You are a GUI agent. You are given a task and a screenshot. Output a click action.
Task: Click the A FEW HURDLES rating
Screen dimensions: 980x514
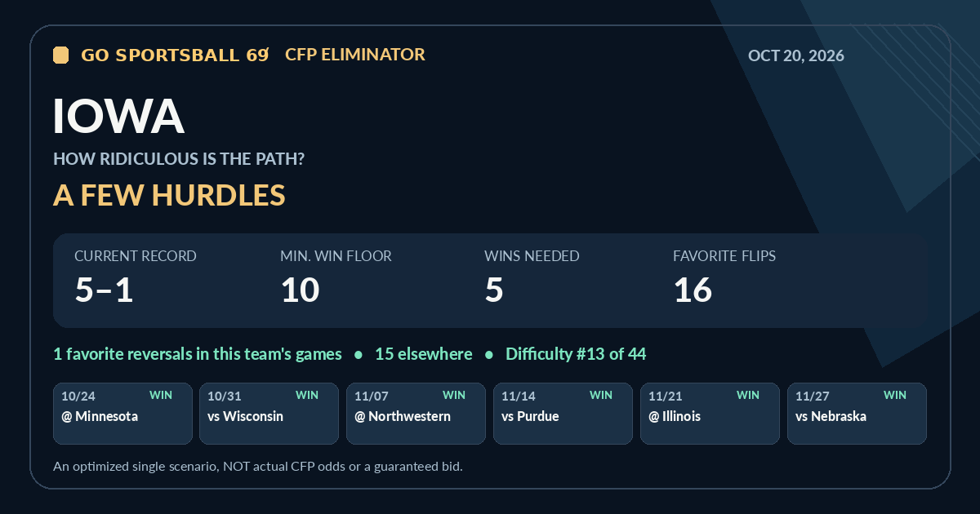pos(169,195)
